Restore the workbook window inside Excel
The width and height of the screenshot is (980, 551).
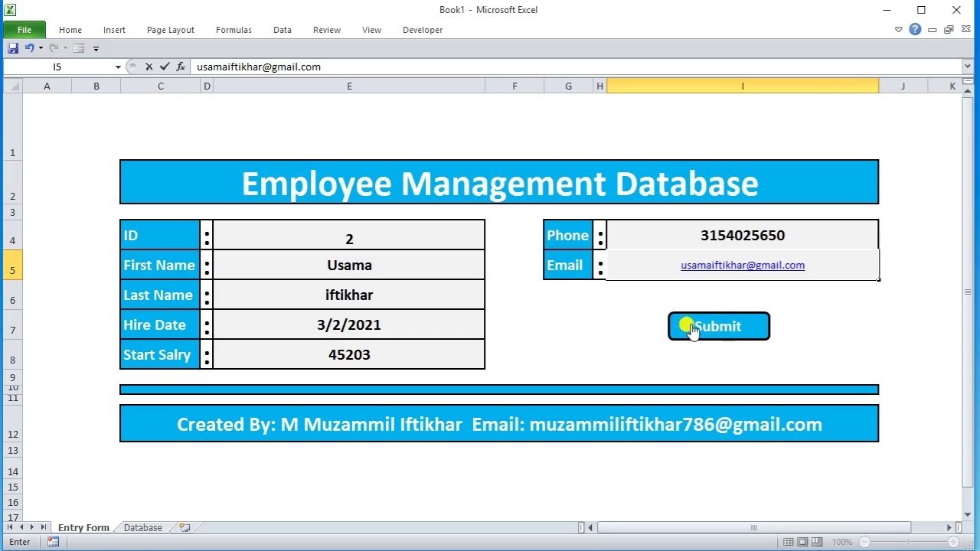pyautogui.click(x=949, y=30)
